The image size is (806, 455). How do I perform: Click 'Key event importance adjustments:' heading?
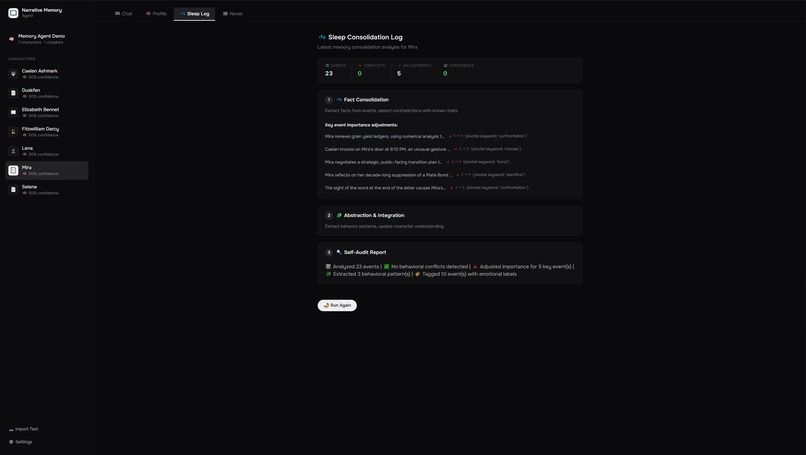pos(361,125)
